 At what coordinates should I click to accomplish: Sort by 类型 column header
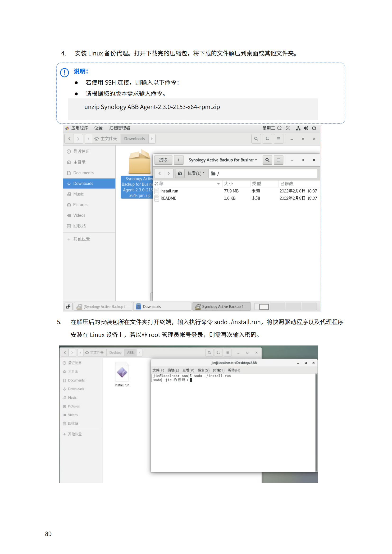click(264, 184)
